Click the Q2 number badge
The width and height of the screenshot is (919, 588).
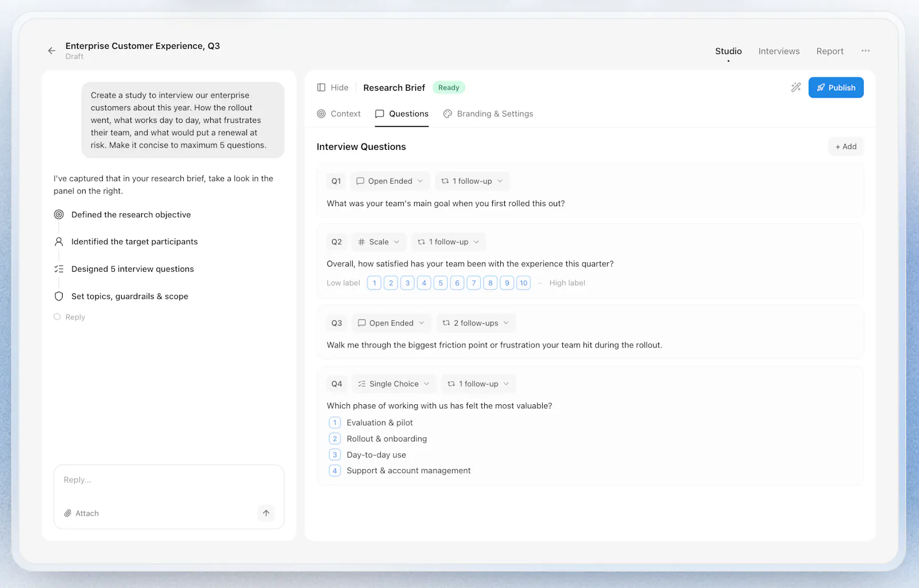pos(337,242)
